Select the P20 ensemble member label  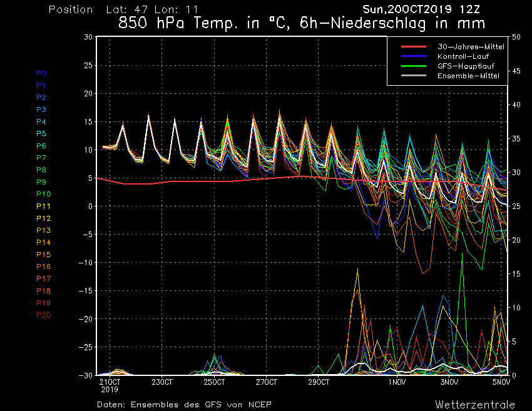43,315
